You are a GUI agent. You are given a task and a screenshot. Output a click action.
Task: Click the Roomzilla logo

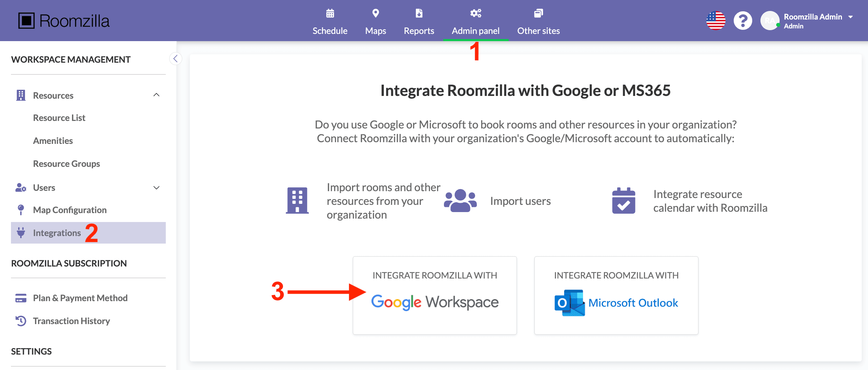[x=64, y=21]
